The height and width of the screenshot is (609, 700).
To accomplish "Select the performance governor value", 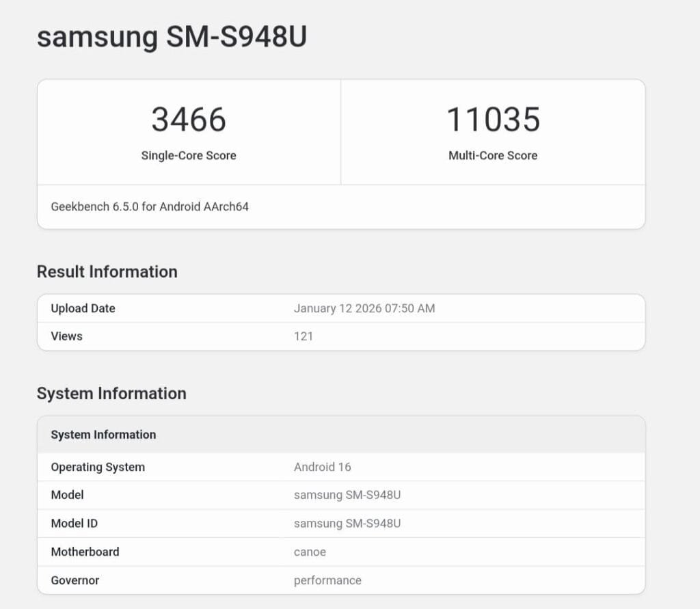I will click(x=327, y=580).
